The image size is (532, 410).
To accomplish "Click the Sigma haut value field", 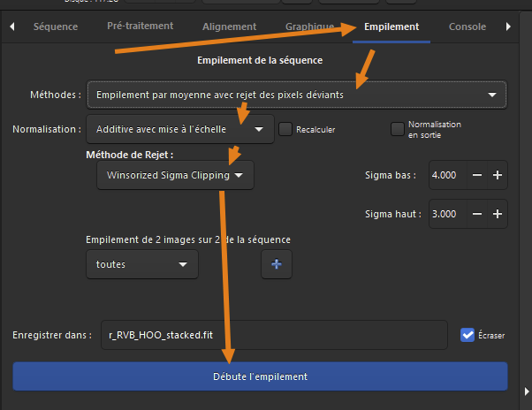I will click(448, 214).
